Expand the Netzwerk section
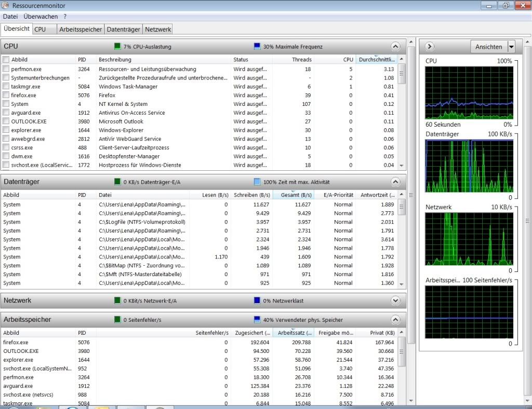Viewport: 532px width, 409px height. pos(396,301)
